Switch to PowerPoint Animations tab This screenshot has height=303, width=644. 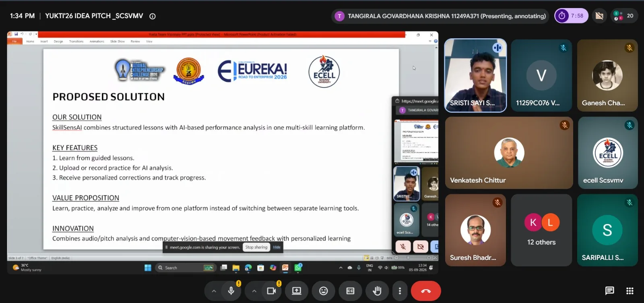click(97, 41)
